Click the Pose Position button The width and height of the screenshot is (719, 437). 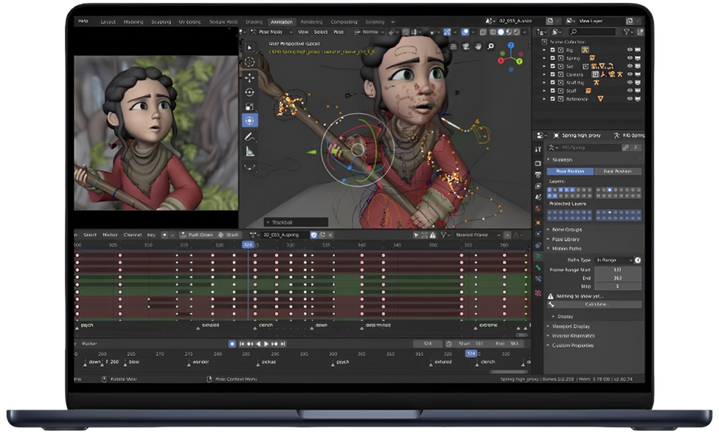click(570, 171)
